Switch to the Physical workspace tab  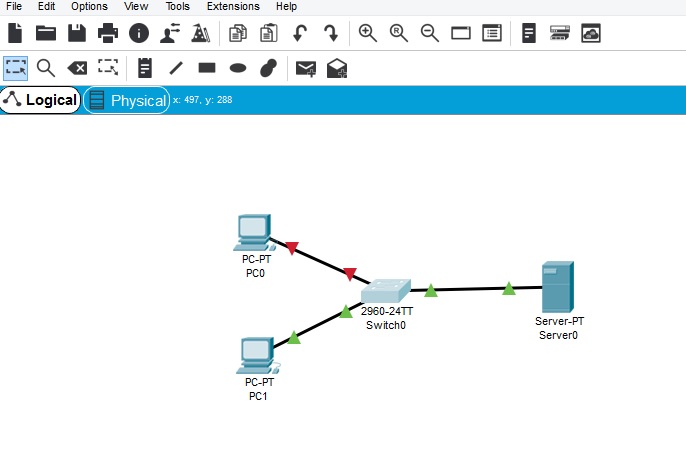(127, 100)
